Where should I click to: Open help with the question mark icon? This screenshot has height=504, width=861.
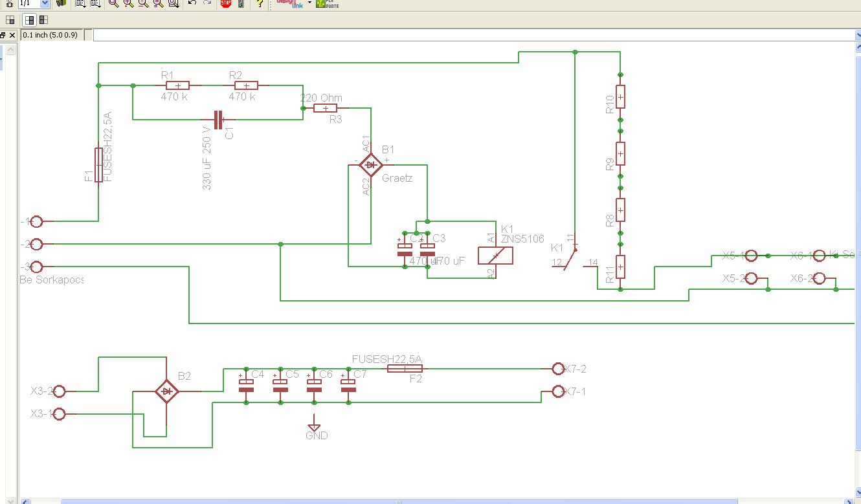click(260, 3)
